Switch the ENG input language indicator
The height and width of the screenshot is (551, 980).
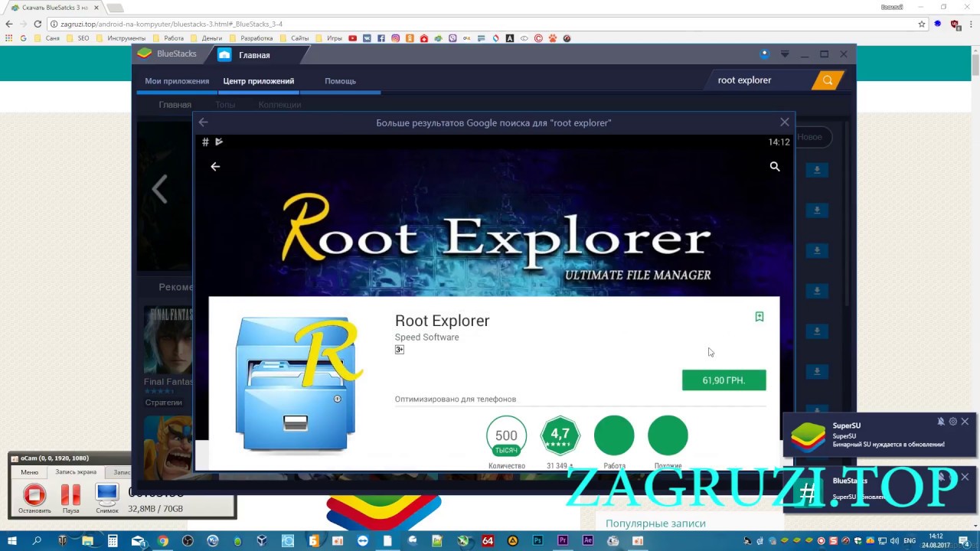coord(910,541)
